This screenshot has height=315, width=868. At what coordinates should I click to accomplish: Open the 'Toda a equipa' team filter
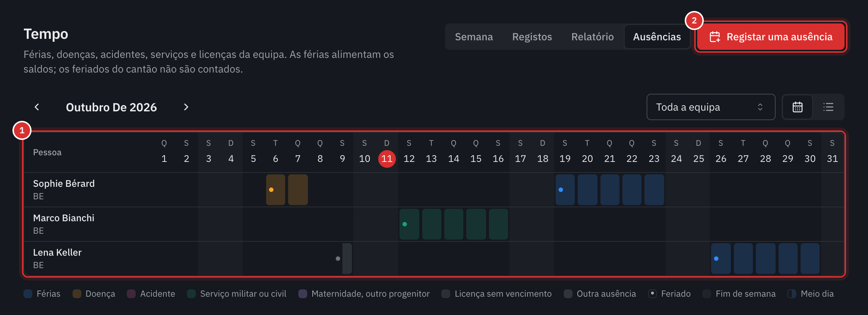point(711,107)
